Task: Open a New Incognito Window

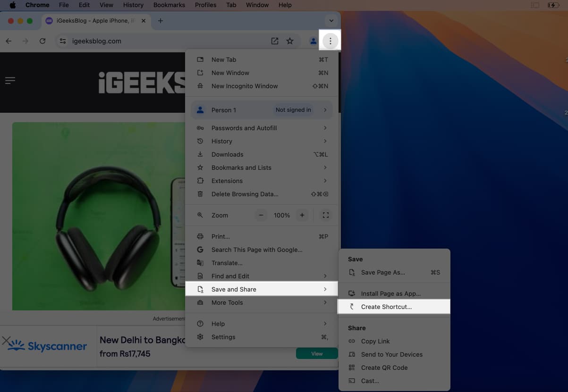Action: (262, 86)
